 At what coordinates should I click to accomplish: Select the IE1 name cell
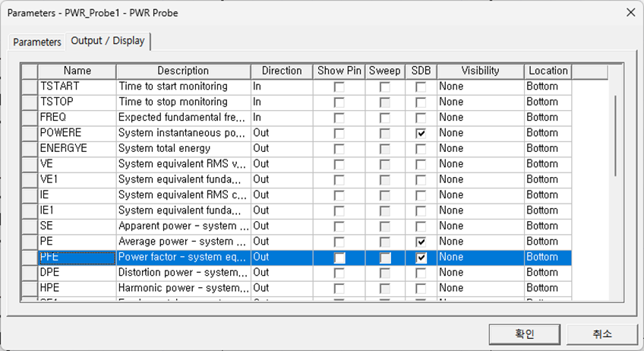(77, 210)
